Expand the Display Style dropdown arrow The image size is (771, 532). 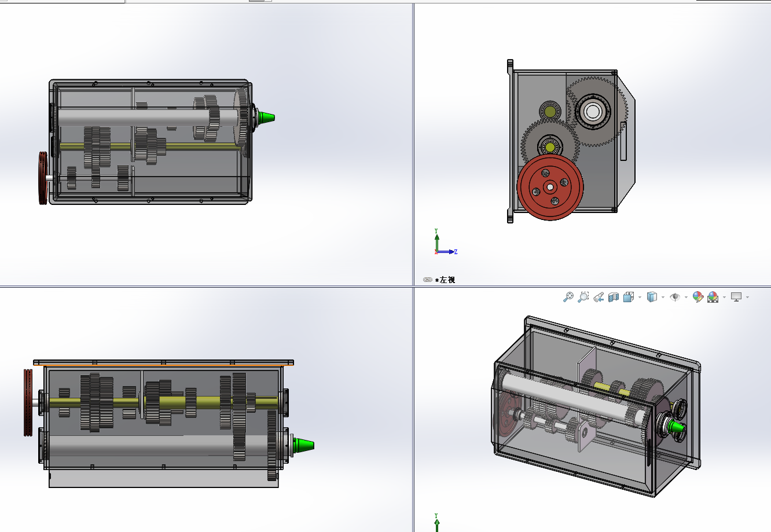[663, 298]
